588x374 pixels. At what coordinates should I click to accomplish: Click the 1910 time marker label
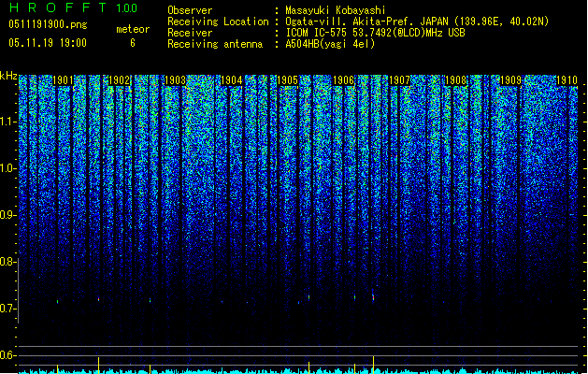point(566,80)
